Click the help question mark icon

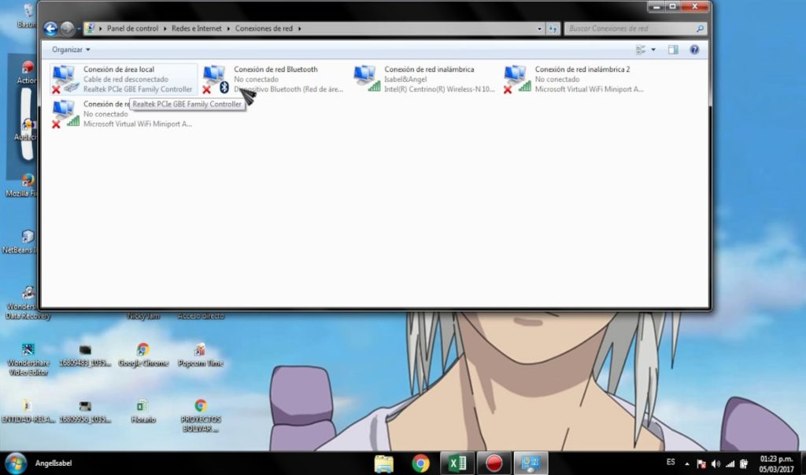pyautogui.click(x=694, y=49)
